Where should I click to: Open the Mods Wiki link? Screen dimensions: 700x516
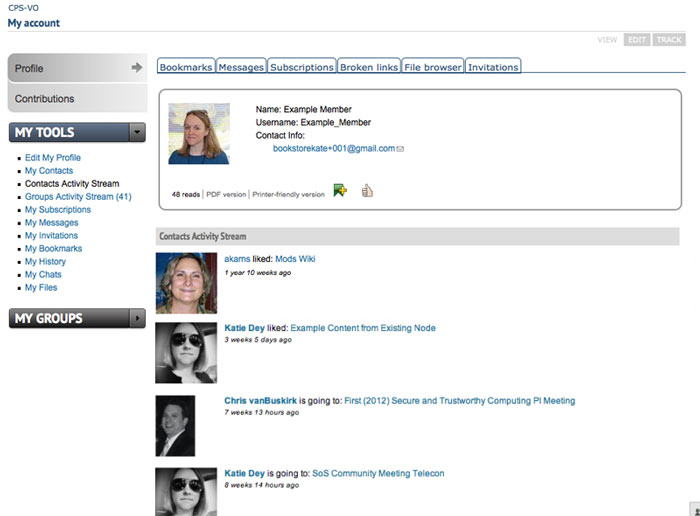295,258
